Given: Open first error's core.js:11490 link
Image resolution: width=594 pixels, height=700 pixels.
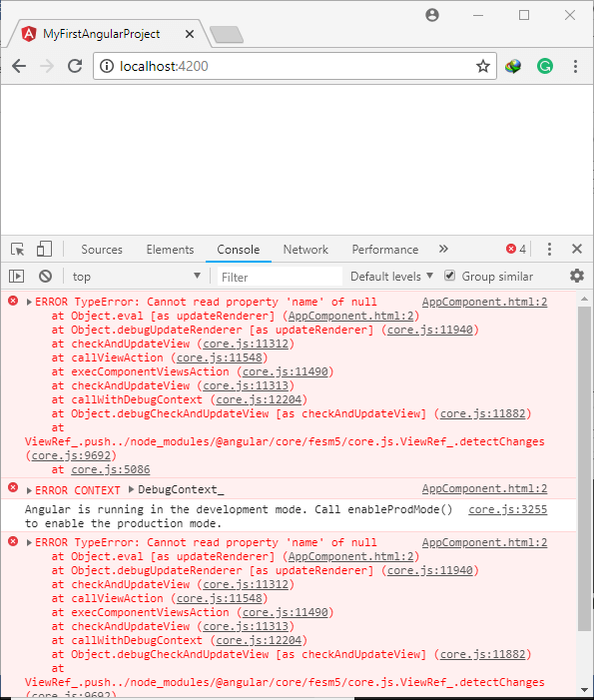Looking at the screenshot, I should coord(286,371).
